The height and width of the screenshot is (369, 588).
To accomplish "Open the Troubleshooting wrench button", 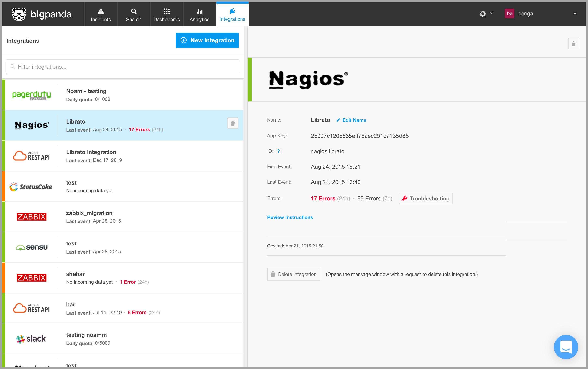I will tap(426, 198).
